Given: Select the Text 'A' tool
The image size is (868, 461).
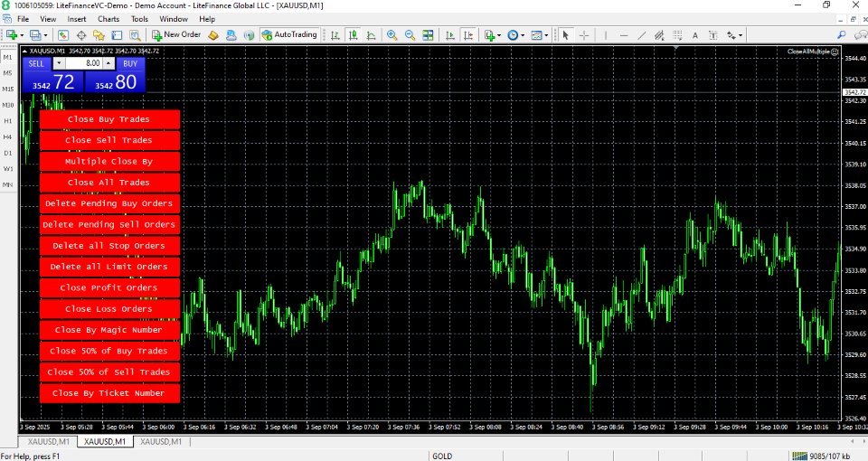Looking at the screenshot, I should tap(695, 35).
